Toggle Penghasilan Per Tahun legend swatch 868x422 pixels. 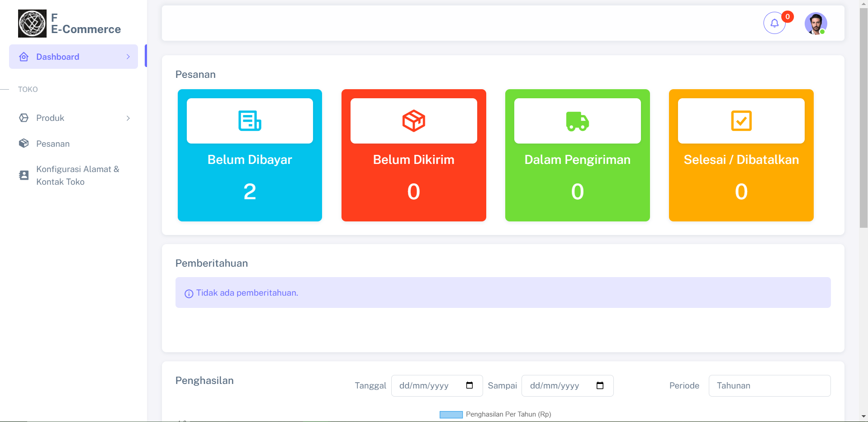click(x=451, y=414)
